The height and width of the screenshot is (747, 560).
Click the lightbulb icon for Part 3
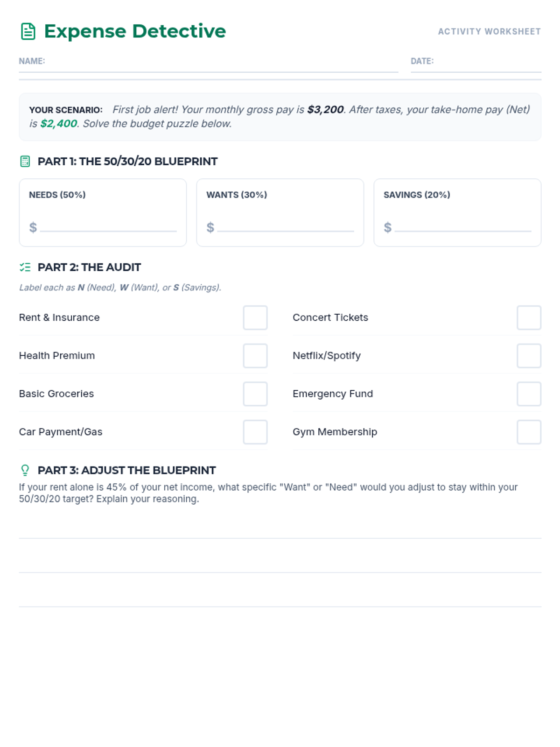pos(25,470)
